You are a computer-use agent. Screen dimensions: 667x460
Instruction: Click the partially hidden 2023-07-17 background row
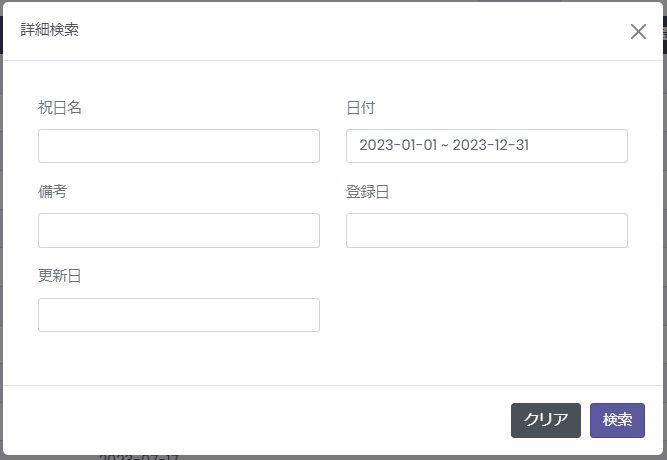(138, 457)
